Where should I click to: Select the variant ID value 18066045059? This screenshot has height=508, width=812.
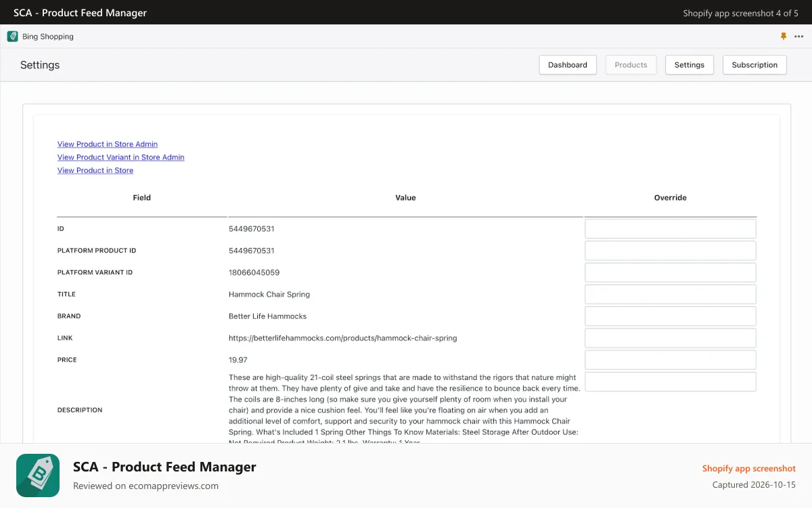(254, 272)
